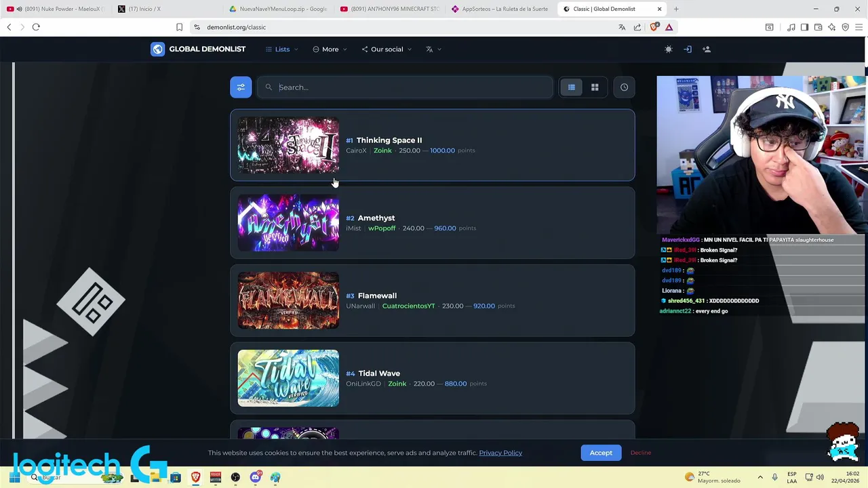Open the language selector dropdown
The image size is (868, 488).
[433, 49]
